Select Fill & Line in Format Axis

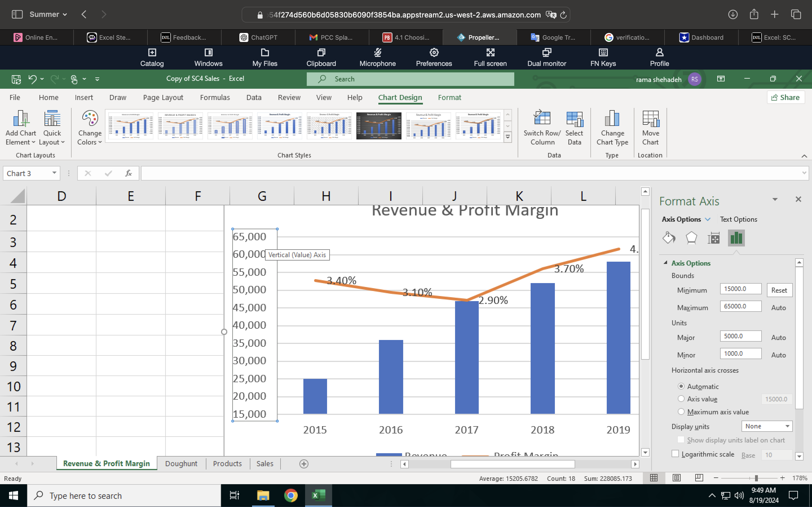coord(669,238)
